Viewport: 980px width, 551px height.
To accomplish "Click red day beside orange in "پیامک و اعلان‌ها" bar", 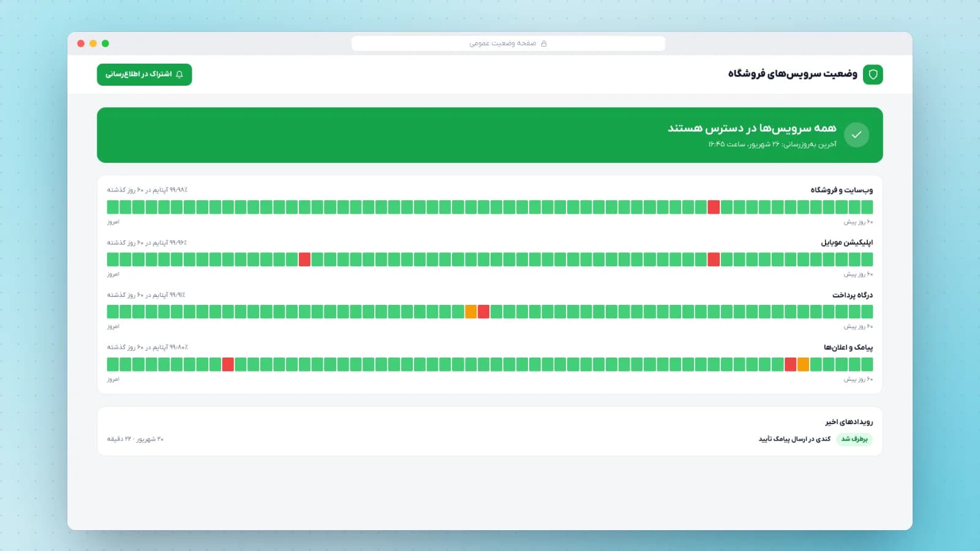I will tap(790, 364).
